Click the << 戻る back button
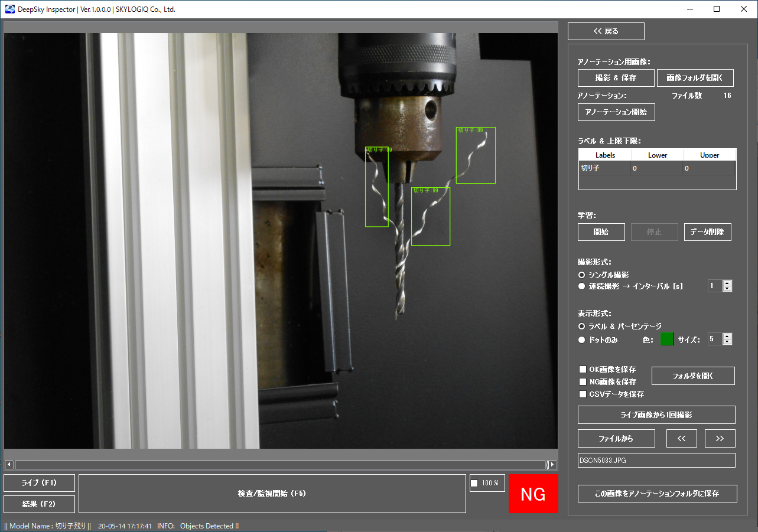This screenshot has width=758, height=532. point(606,31)
